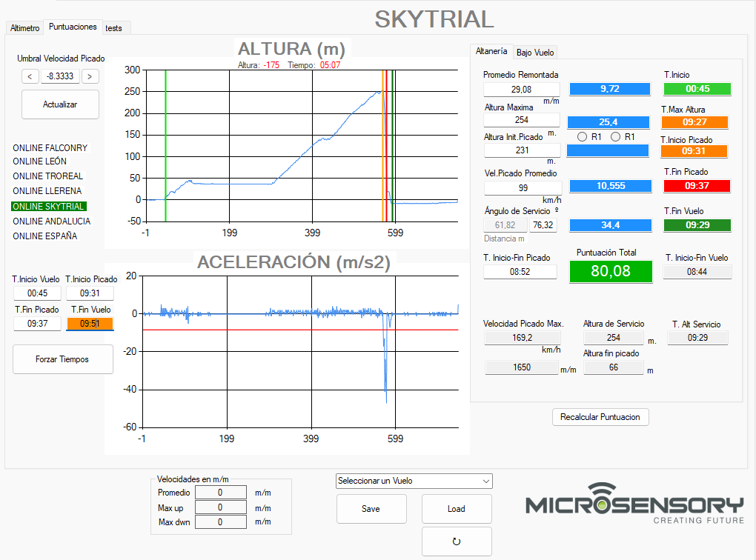Switch to the Puntuaciones tab
This screenshot has width=756, height=560.
[x=73, y=27]
